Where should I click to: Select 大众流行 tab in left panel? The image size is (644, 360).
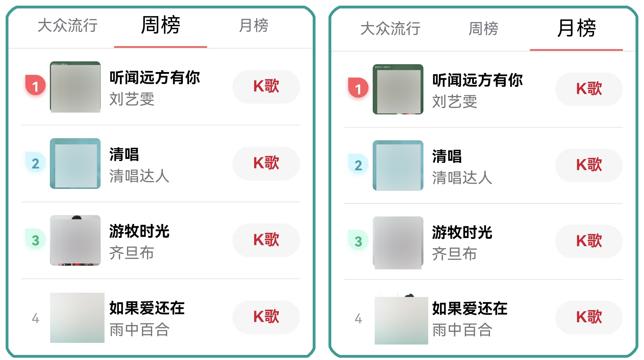[x=68, y=25]
